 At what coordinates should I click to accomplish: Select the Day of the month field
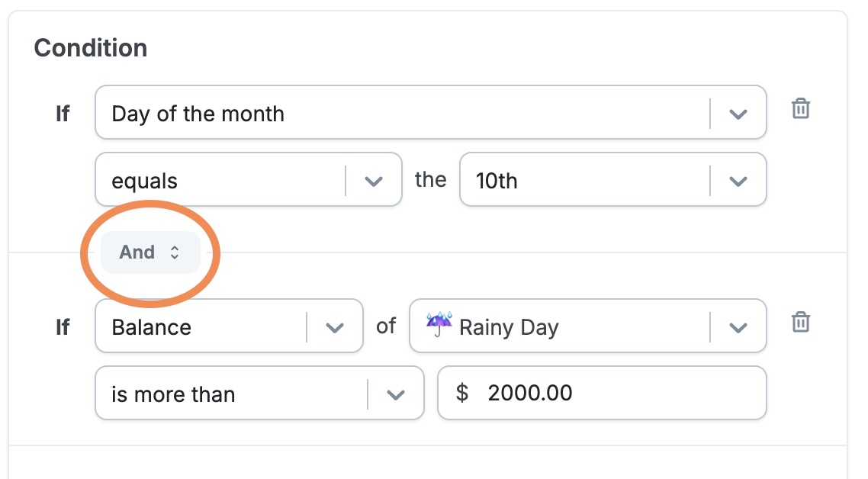pyautogui.click(x=431, y=112)
